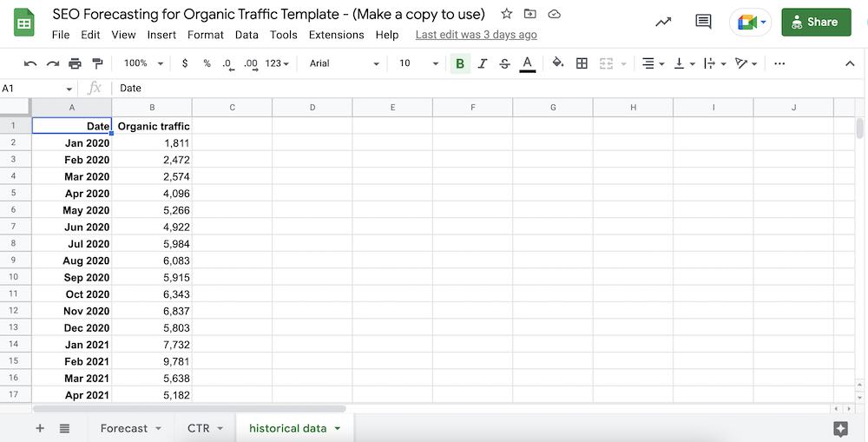Select the 'Aug 2020' date cell

(x=71, y=261)
